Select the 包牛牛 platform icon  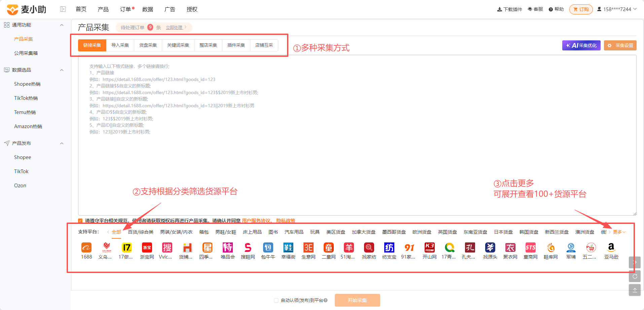click(x=268, y=248)
